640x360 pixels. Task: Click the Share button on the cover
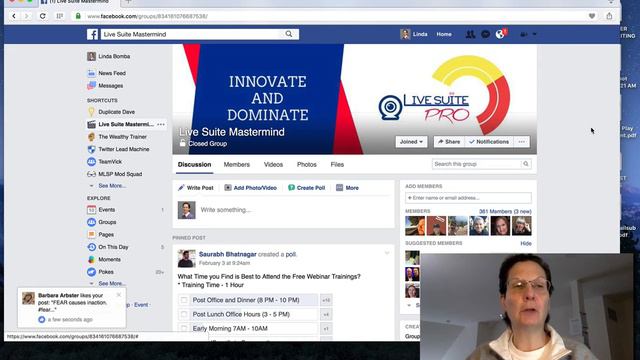tap(449, 142)
